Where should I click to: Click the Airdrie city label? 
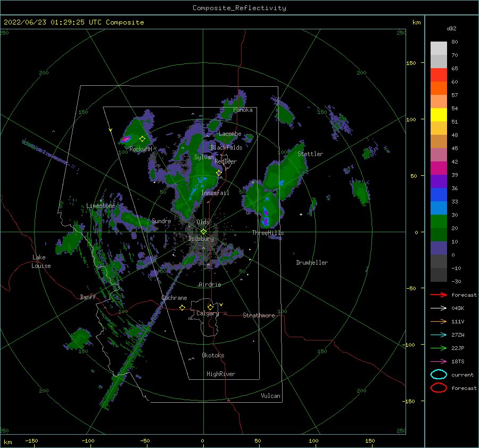pos(210,284)
